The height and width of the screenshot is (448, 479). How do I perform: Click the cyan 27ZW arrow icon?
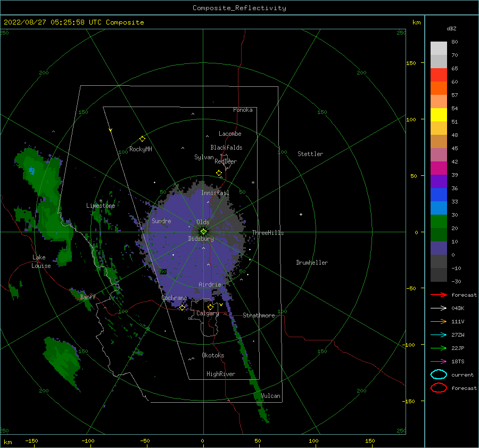pyautogui.click(x=439, y=335)
